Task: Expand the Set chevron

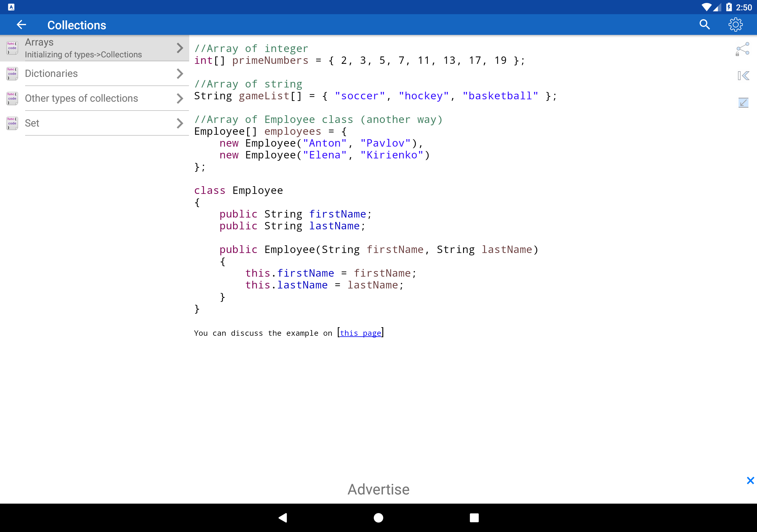Action: [180, 123]
